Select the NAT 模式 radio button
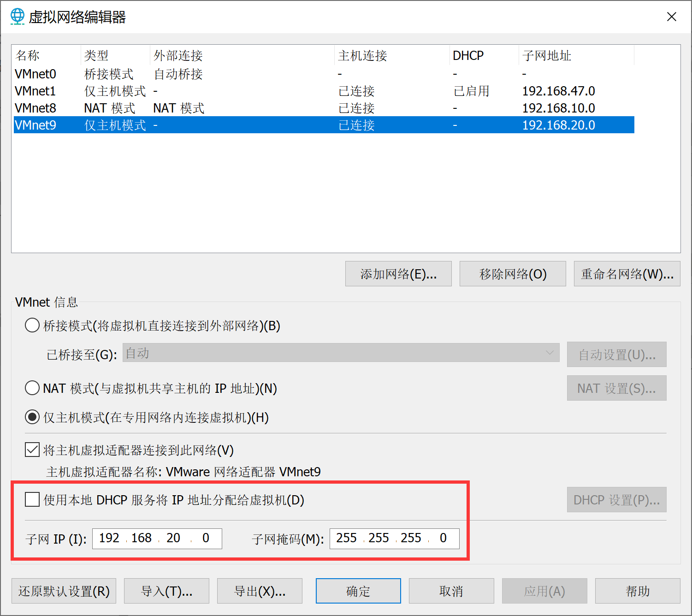 click(x=32, y=388)
